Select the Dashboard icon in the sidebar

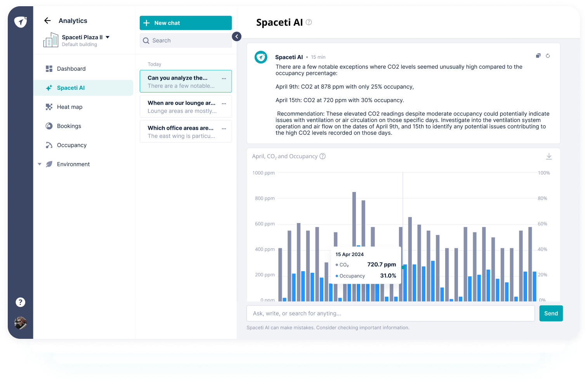pyautogui.click(x=49, y=68)
